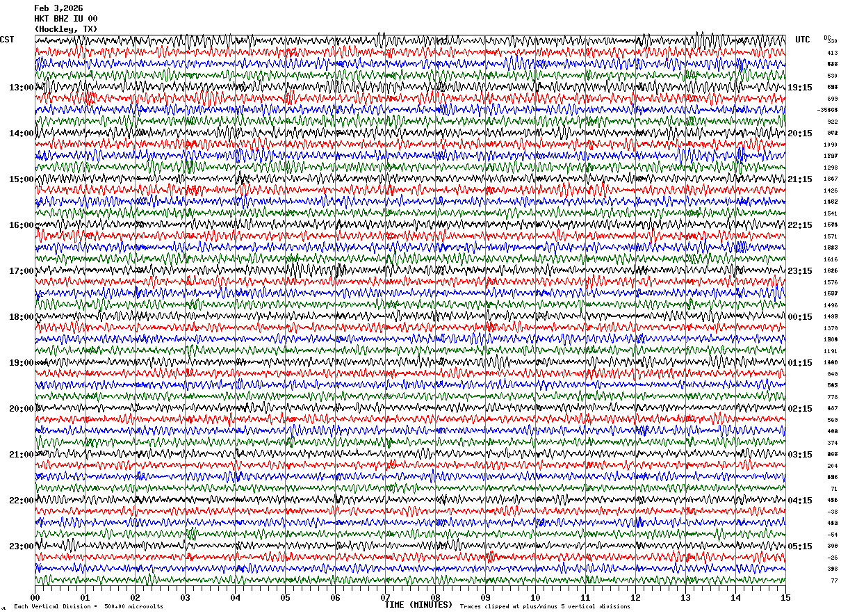This screenshot has height=616, width=841.
Task: Click the DC offset value 1426
Action: pos(831,191)
